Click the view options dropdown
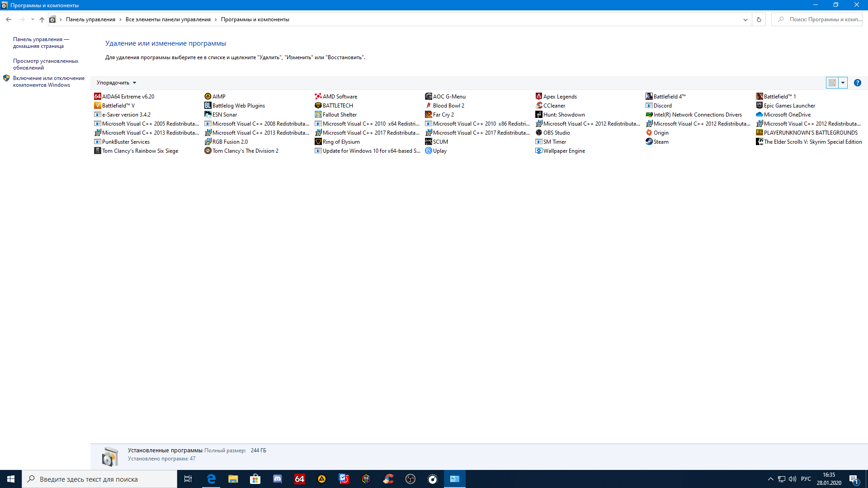868x488 pixels. (843, 82)
